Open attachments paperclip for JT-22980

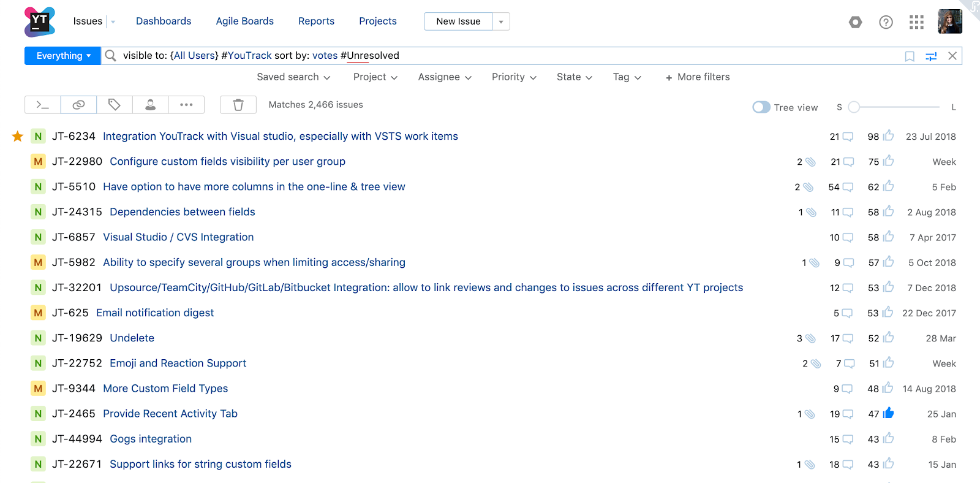[810, 162]
